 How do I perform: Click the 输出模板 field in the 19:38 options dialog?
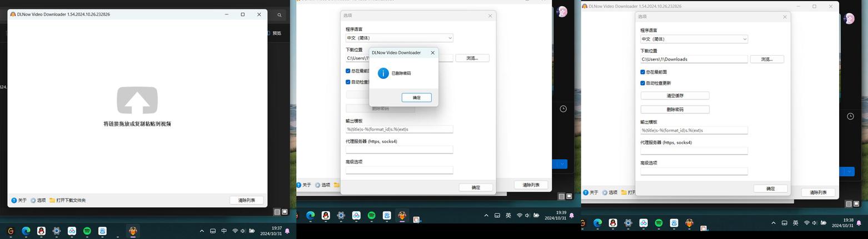click(x=694, y=130)
